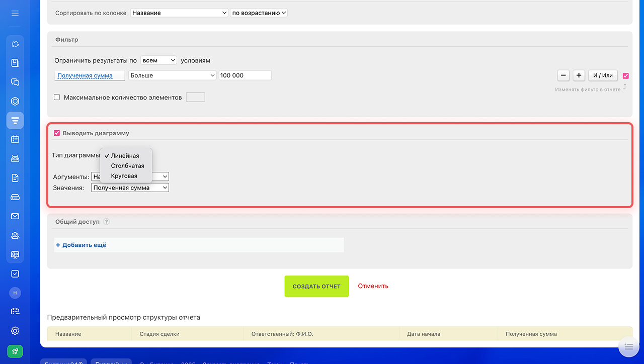Screen dimensions: 644x364
Task: Open the tasks checkmark icon in the sidebar
Action: tap(15, 274)
